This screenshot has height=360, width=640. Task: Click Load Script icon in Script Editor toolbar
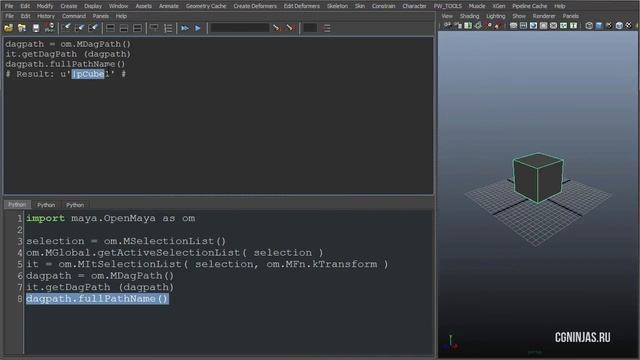pos(8,28)
